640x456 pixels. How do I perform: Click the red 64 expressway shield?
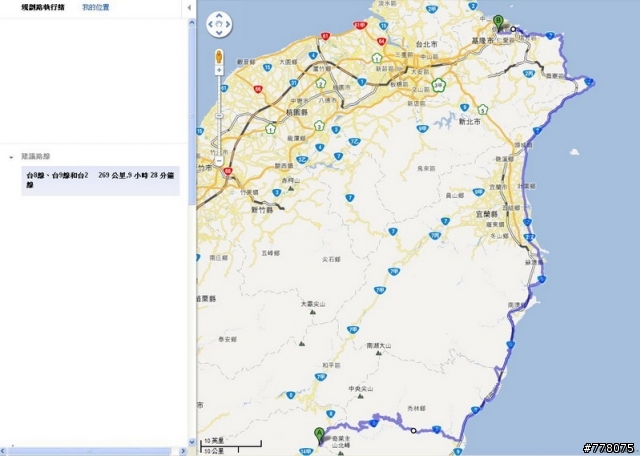[382, 41]
